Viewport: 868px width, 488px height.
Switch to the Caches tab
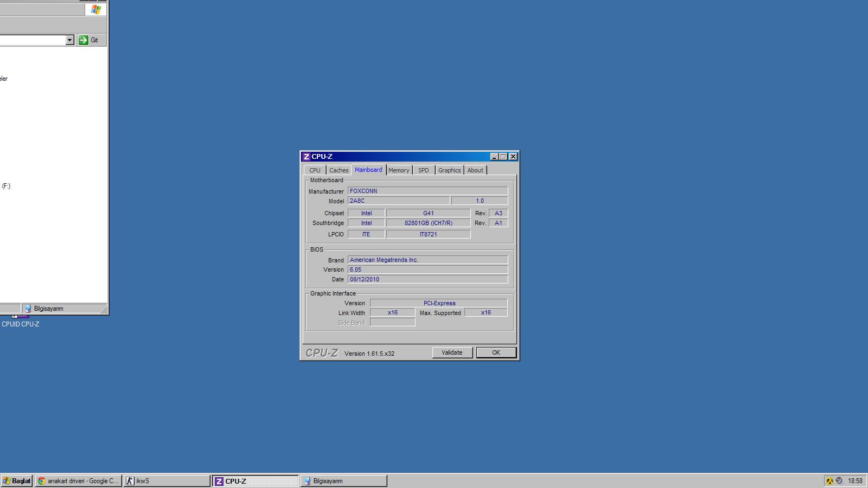click(x=339, y=170)
